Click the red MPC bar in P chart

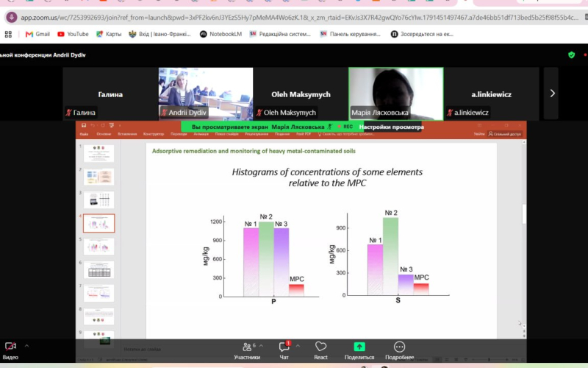296,290
